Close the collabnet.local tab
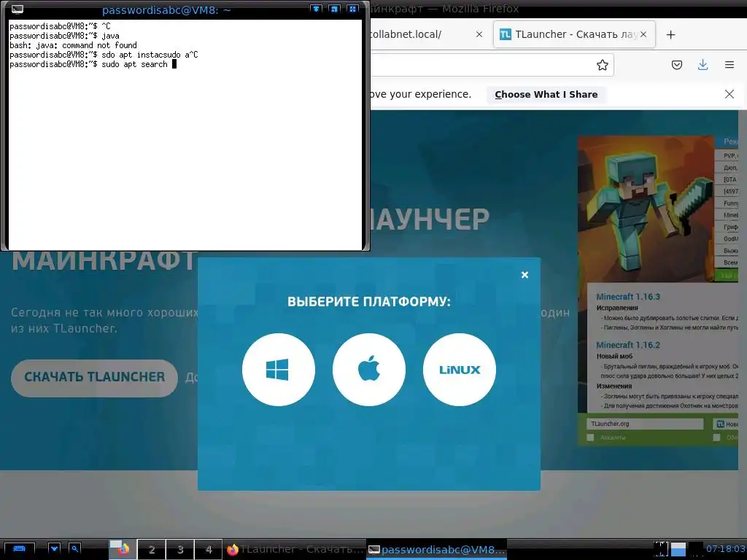The width and height of the screenshot is (747, 560). (x=479, y=34)
